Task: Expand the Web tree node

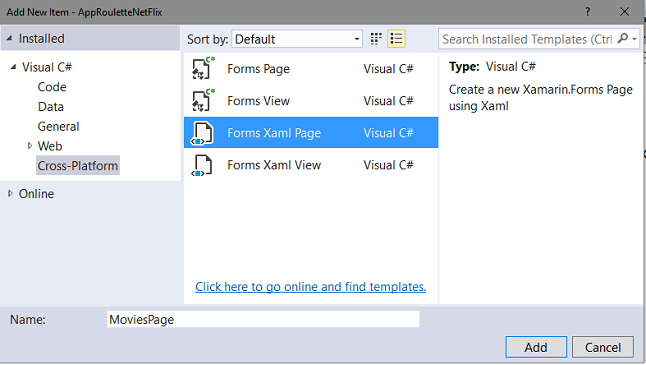Action: point(30,146)
